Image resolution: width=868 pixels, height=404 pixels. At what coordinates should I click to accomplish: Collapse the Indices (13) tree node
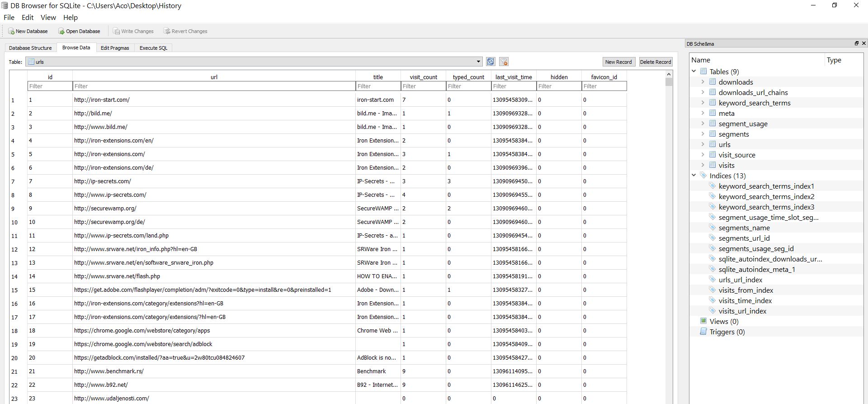pos(694,175)
